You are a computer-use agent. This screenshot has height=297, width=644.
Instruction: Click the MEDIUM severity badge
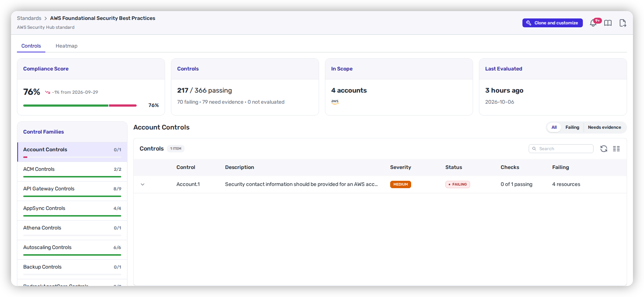400,184
